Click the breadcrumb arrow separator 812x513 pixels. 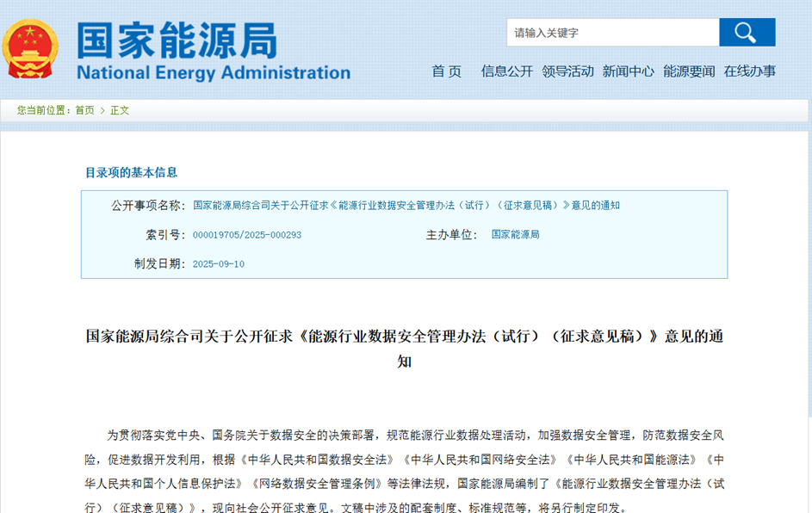point(102,111)
